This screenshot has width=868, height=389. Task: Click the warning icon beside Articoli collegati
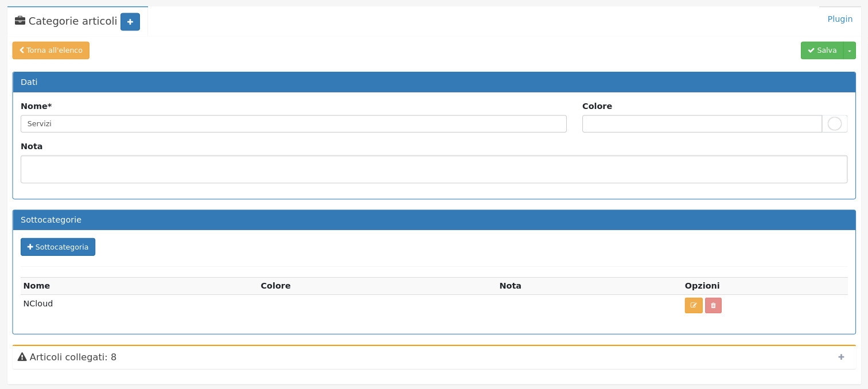(22, 357)
